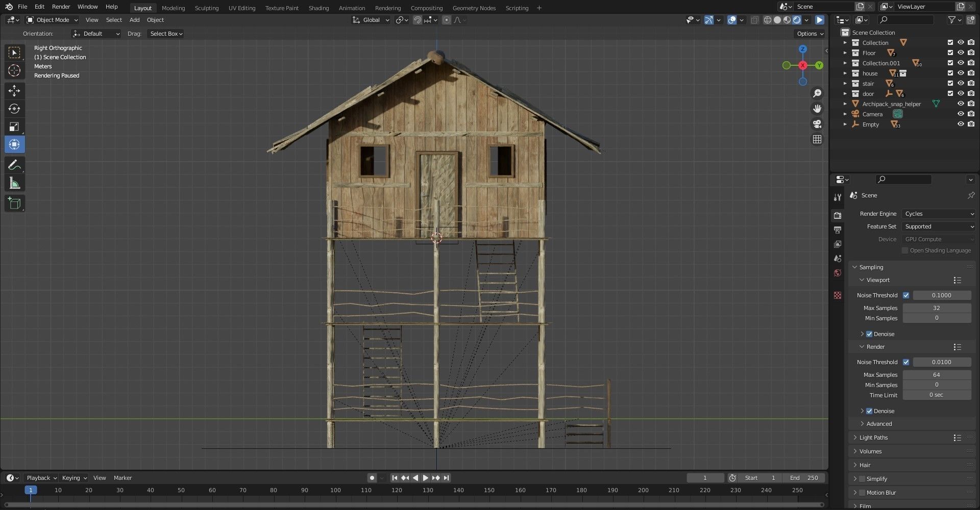
Task: Open Scene properties tab icon
Action: coord(837,259)
